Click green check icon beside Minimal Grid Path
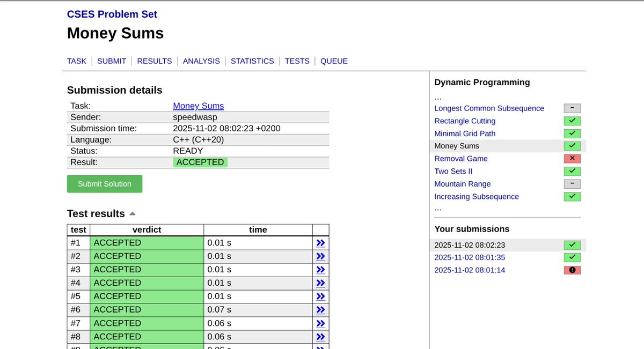The image size is (644, 349). click(572, 133)
